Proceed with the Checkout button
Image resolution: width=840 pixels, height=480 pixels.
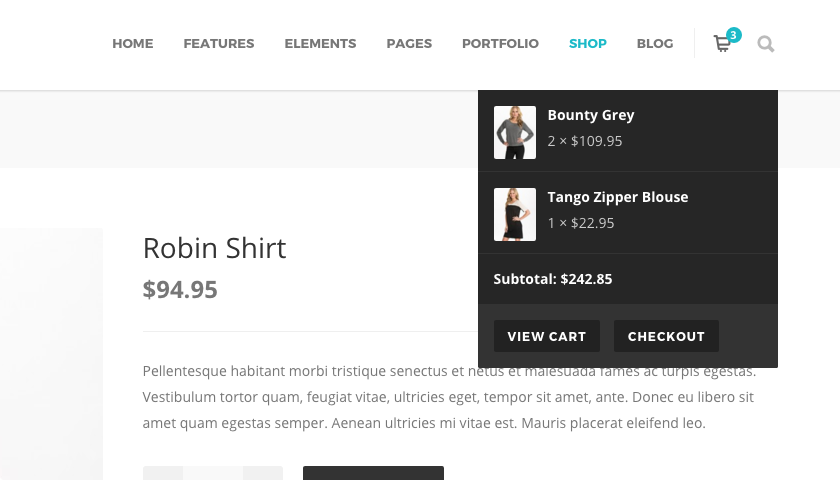(666, 336)
